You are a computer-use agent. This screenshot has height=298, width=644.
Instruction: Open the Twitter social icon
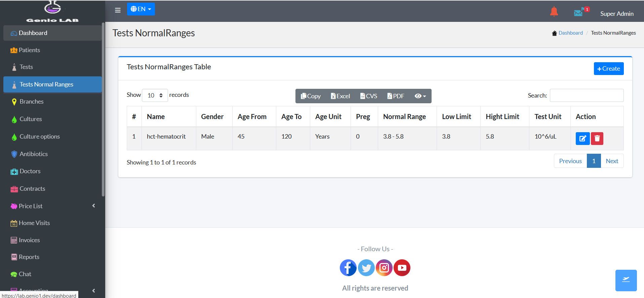coord(366,268)
